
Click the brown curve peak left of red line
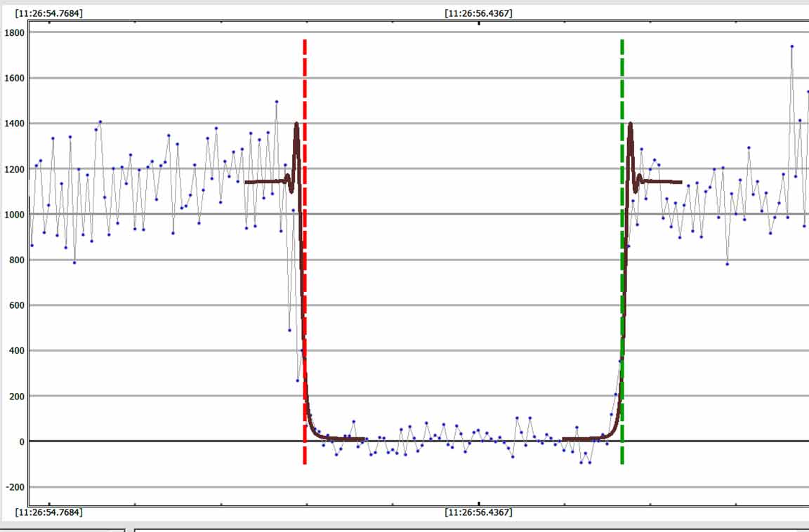point(296,125)
